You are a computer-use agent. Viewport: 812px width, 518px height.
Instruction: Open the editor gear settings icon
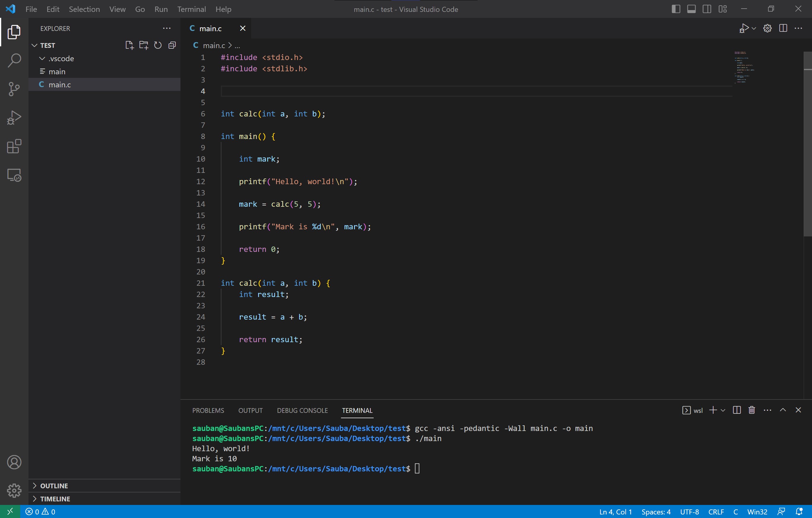(x=767, y=28)
